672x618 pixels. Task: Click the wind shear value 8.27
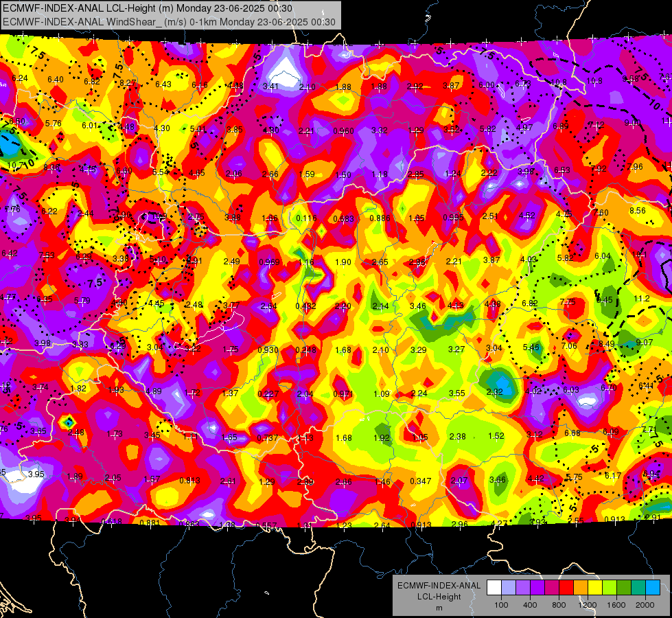click(x=128, y=83)
